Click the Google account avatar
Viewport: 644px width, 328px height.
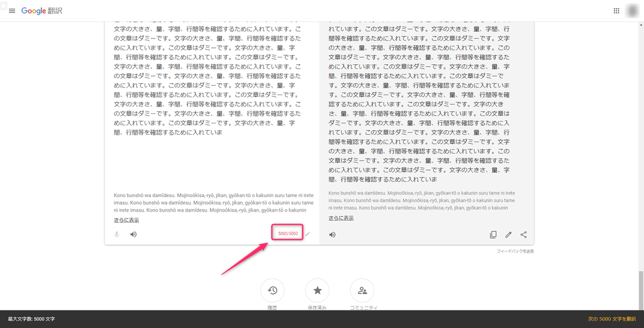634,11
